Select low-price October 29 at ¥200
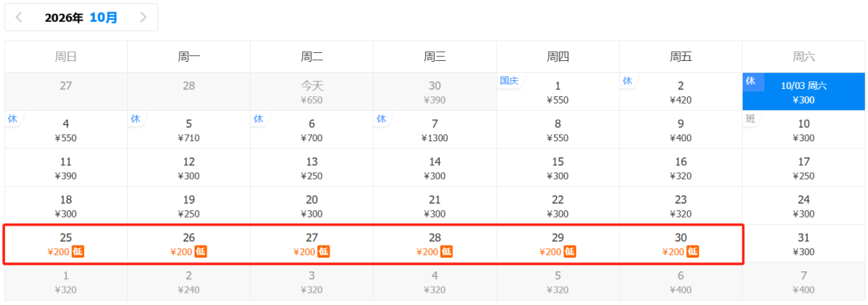The height and width of the screenshot is (305, 868). coord(558,244)
